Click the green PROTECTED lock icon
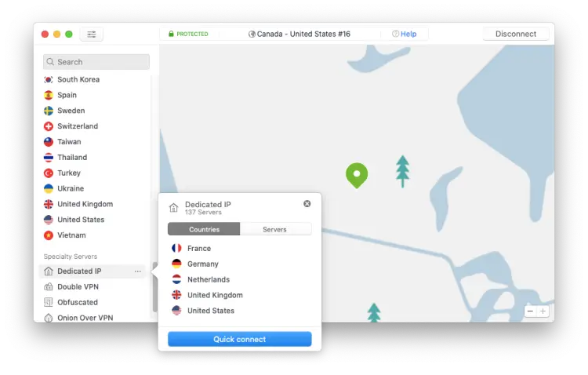This screenshot has height=375, width=588. 171,34
